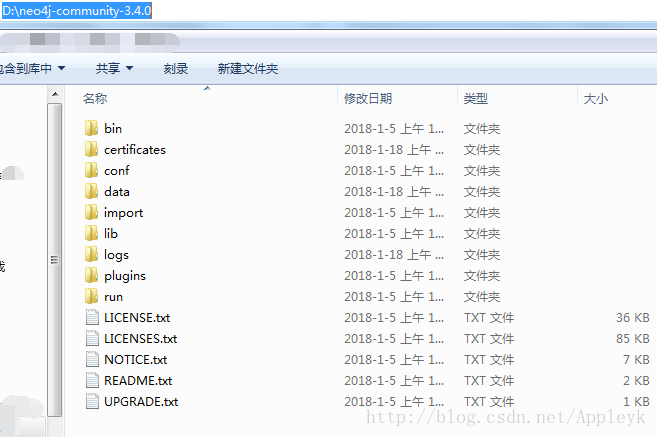The height and width of the screenshot is (437, 657).
Task: Click the 85 KB size of LICENSES.txt
Action: click(x=632, y=339)
